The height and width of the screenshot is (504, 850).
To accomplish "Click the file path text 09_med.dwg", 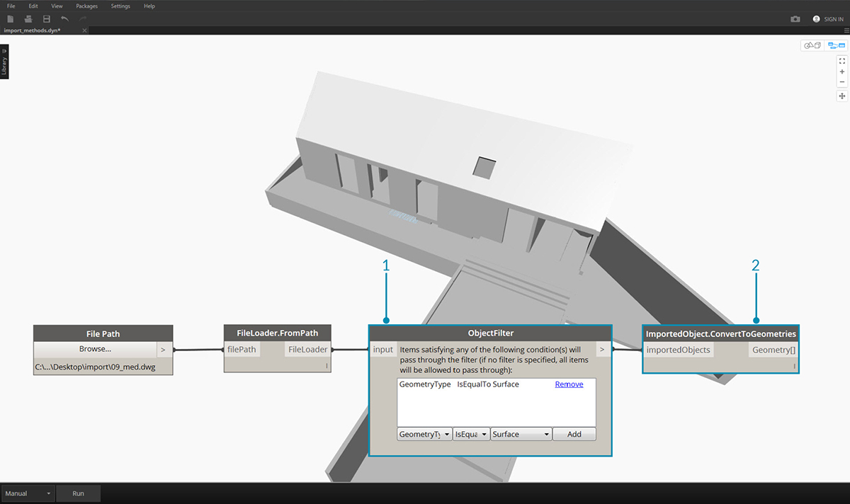I will (x=96, y=367).
